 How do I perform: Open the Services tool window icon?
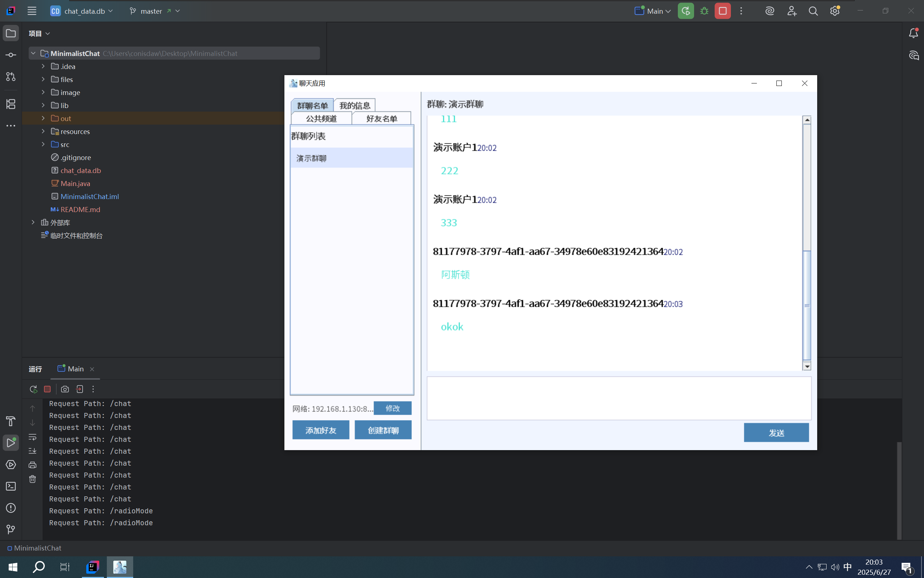(x=11, y=465)
